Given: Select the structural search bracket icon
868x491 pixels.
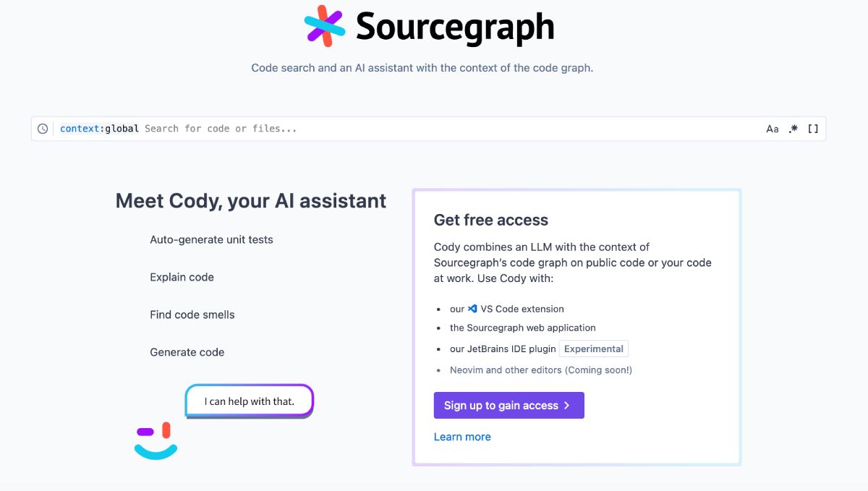Looking at the screenshot, I should 813,128.
